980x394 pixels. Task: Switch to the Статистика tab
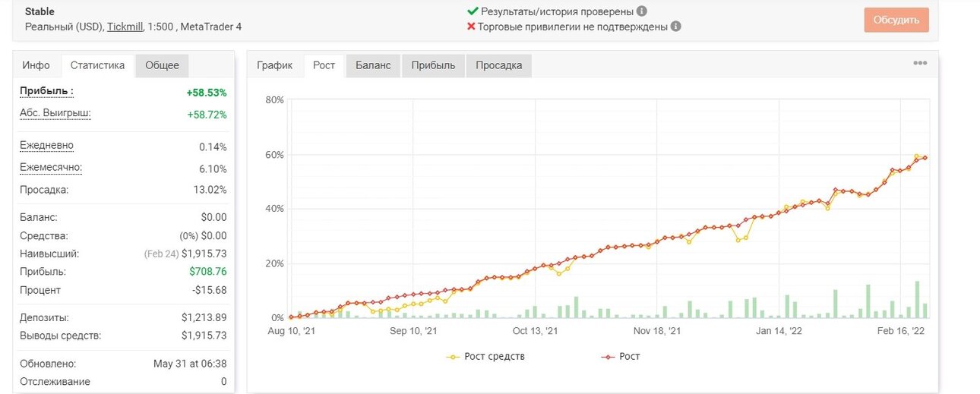coord(97,65)
